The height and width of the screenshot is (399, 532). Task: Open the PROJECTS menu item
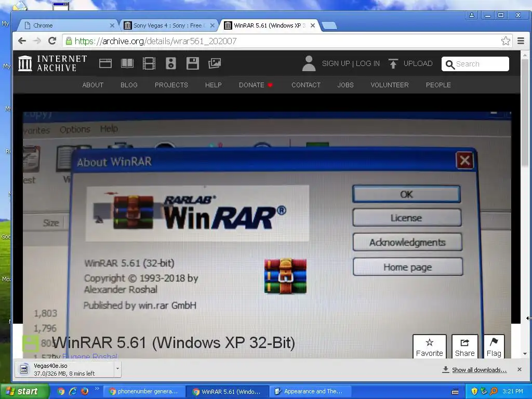(x=171, y=85)
